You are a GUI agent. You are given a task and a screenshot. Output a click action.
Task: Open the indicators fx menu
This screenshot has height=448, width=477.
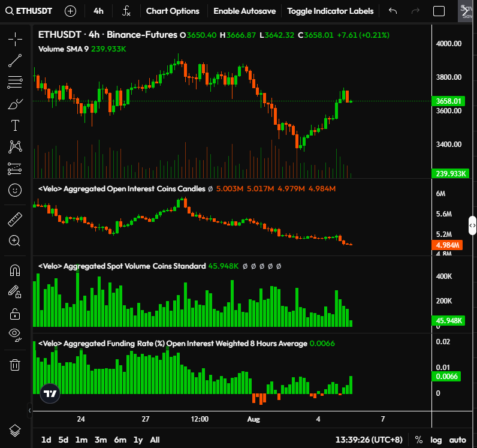[126, 11]
